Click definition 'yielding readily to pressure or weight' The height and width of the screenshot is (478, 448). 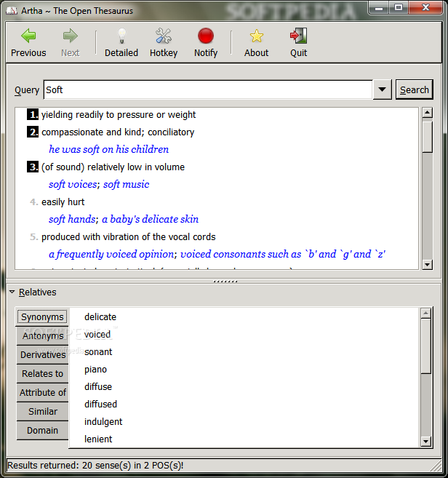[119, 115]
